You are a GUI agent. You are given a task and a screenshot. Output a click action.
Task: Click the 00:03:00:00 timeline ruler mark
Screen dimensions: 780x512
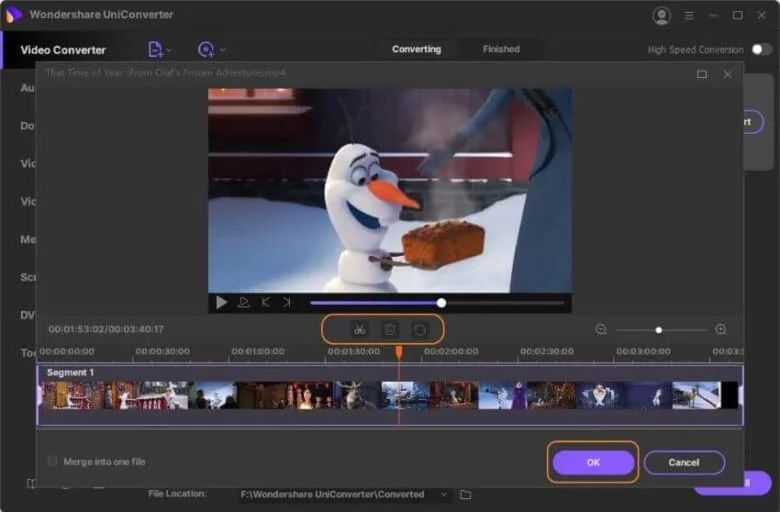pyautogui.click(x=643, y=351)
